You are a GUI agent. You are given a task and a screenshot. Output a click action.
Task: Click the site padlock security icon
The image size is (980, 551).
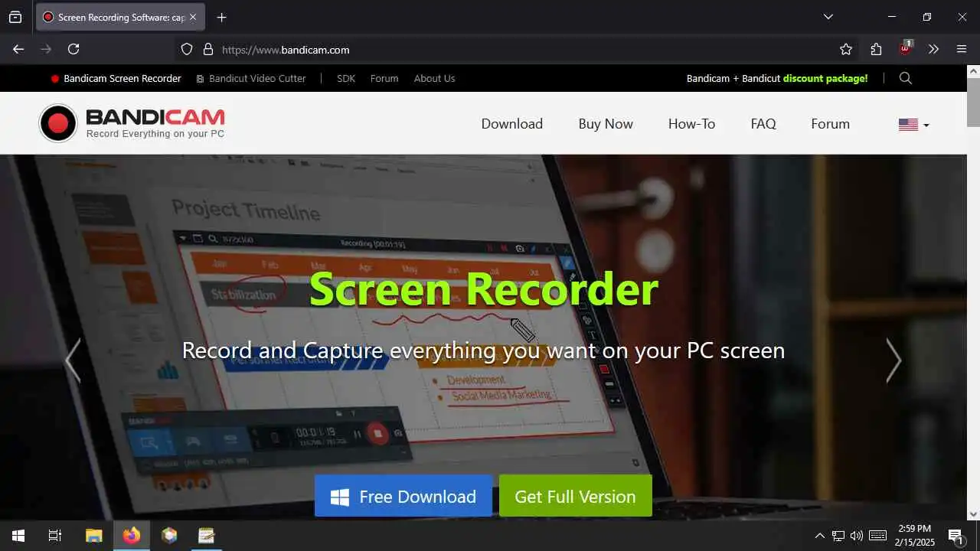pyautogui.click(x=207, y=49)
